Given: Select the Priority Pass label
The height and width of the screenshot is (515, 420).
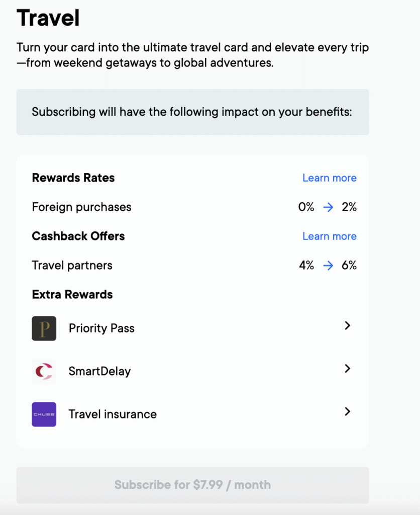Looking at the screenshot, I should [x=101, y=328].
